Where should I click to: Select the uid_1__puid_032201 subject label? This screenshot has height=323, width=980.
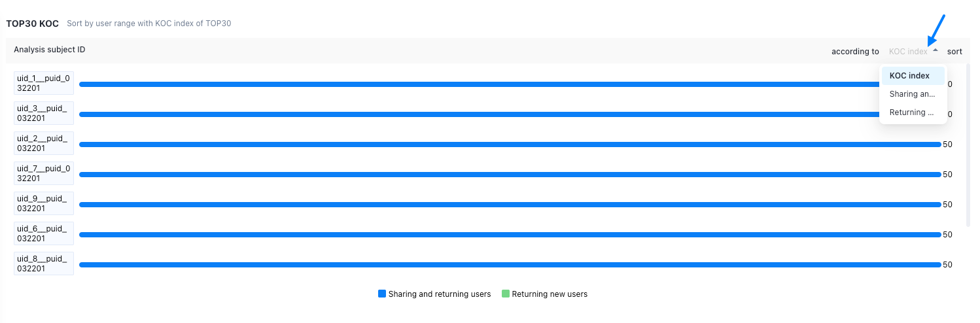44,84
